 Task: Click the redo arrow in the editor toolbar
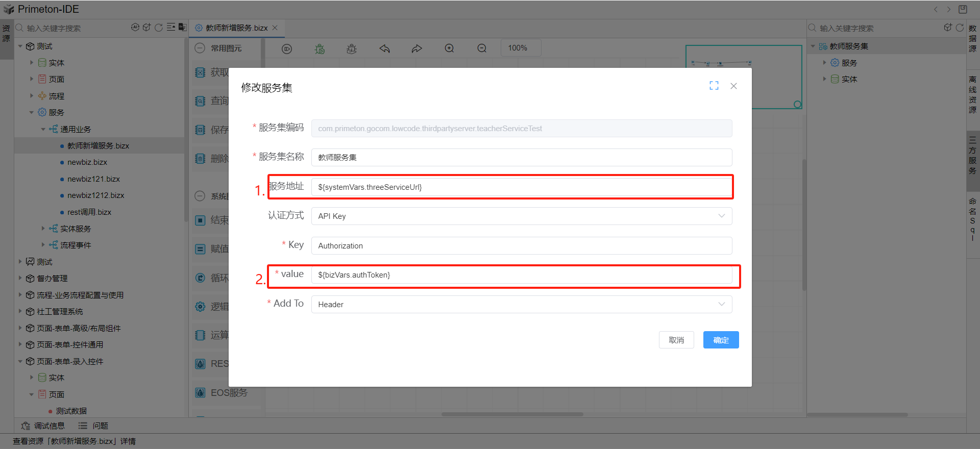pyautogui.click(x=417, y=49)
